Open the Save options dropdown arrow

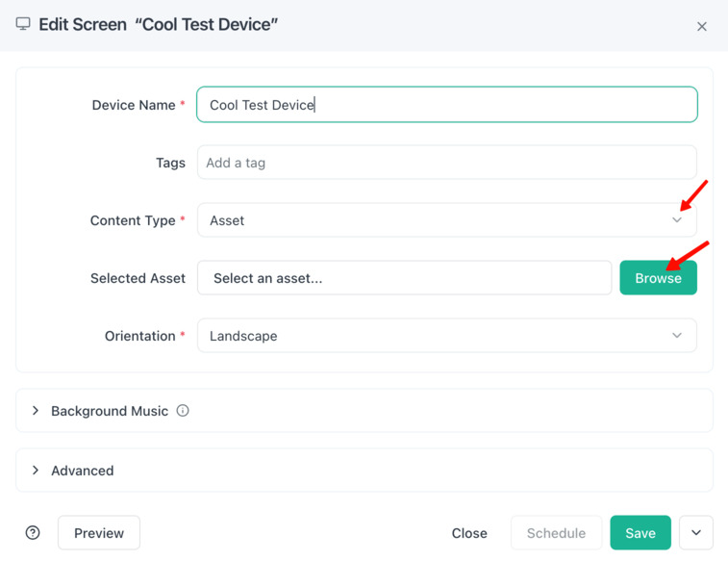tap(696, 533)
